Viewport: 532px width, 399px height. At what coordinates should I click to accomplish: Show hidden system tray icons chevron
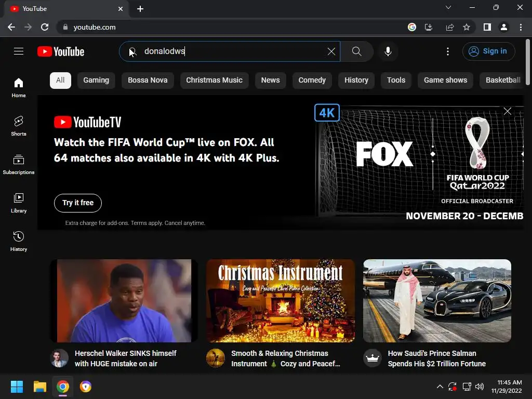(x=440, y=387)
